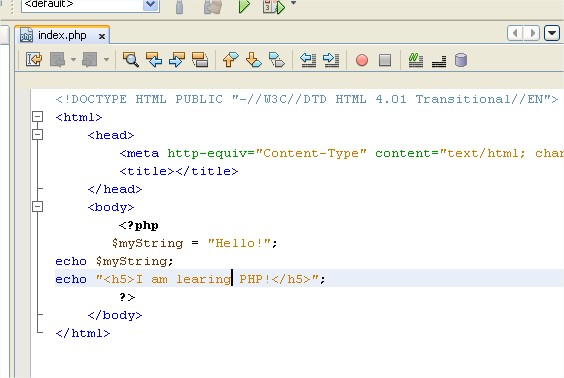
Task: Click the <meta http-equiv> line
Action: (341, 153)
